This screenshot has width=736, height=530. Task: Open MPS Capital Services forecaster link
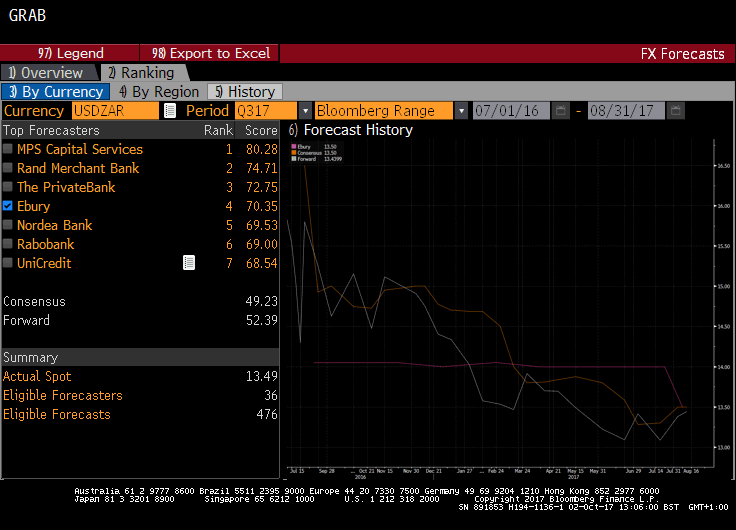[80, 149]
